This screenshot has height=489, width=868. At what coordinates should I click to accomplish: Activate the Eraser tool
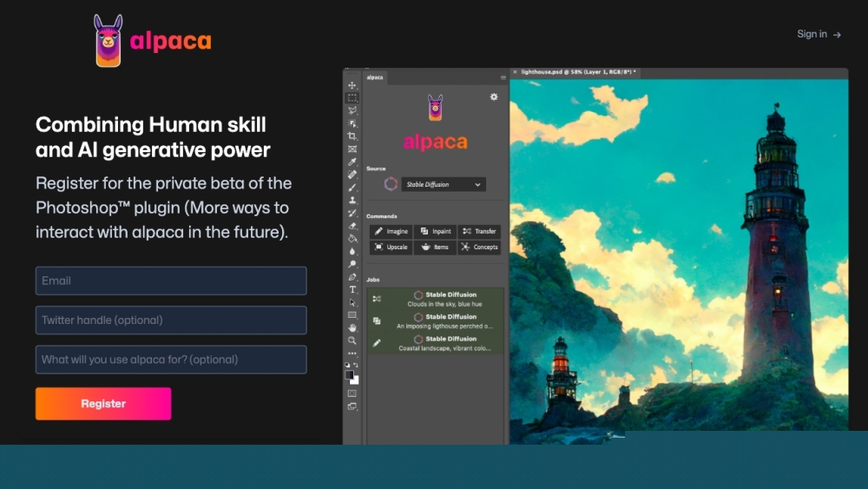[x=352, y=226]
